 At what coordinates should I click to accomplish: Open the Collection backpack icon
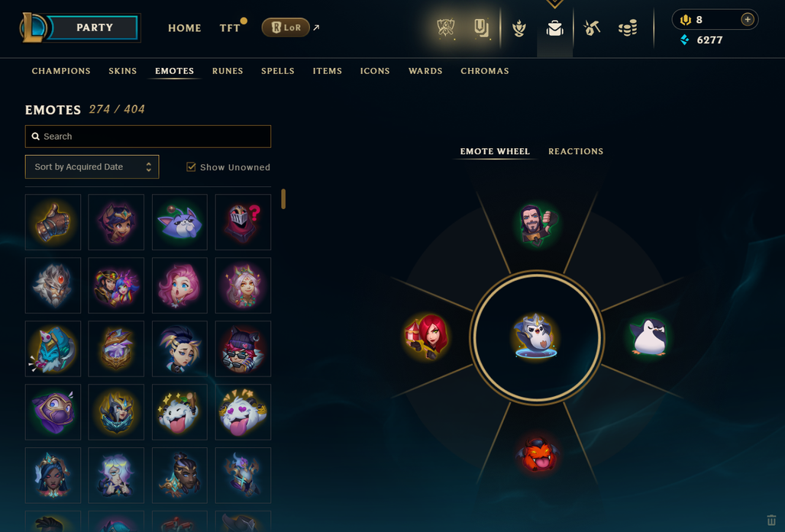pos(554,28)
